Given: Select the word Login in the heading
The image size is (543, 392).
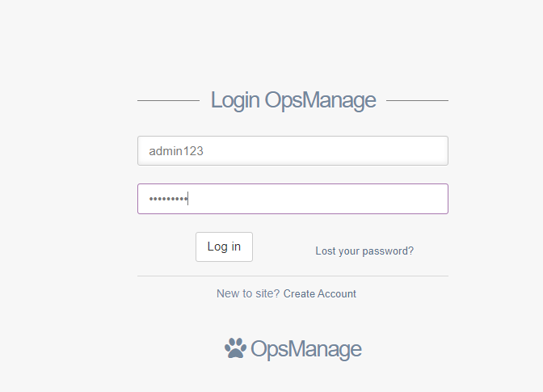Looking at the screenshot, I should coord(234,100).
